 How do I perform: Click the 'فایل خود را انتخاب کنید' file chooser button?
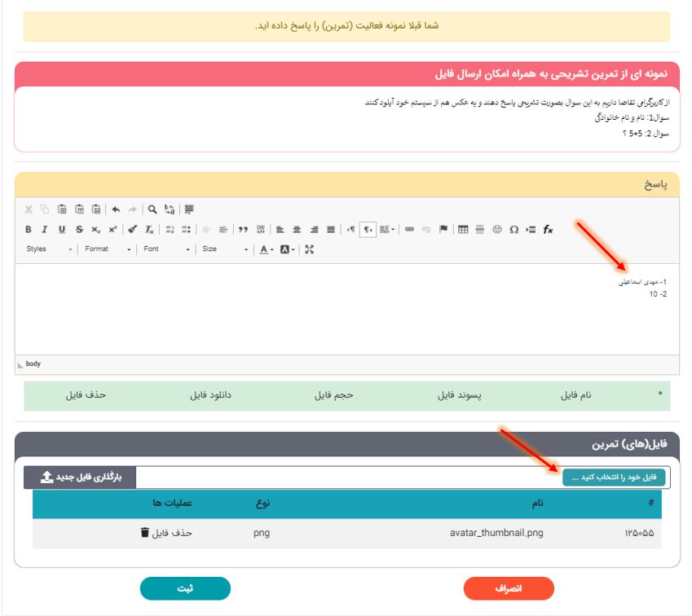[x=614, y=477]
